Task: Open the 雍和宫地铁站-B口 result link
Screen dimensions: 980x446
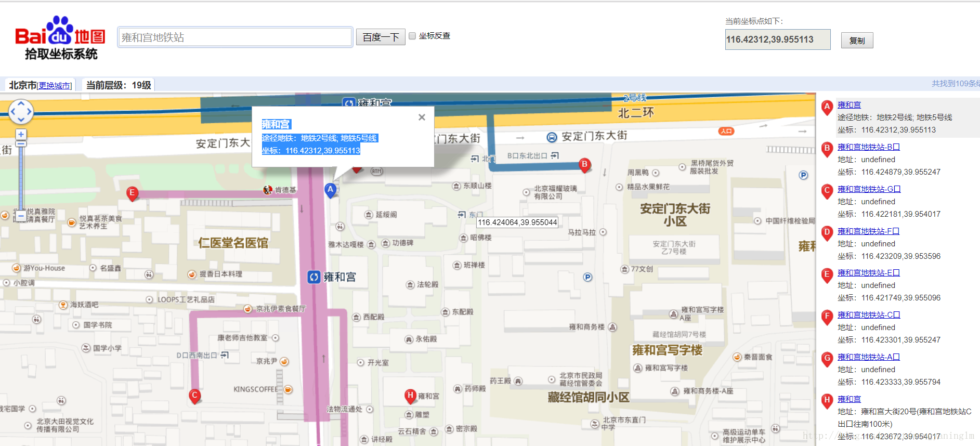Action: pyautogui.click(x=868, y=147)
